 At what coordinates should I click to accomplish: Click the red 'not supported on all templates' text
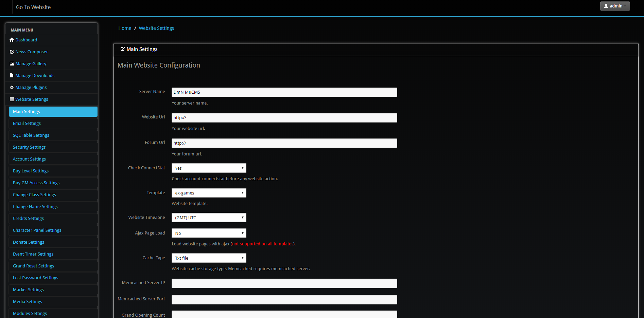pyautogui.click(x=263, y=244)
